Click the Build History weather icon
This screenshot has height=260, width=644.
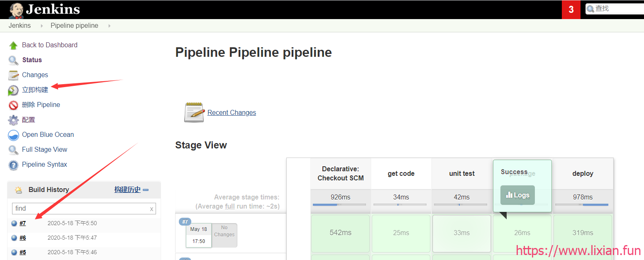point(18,190)
